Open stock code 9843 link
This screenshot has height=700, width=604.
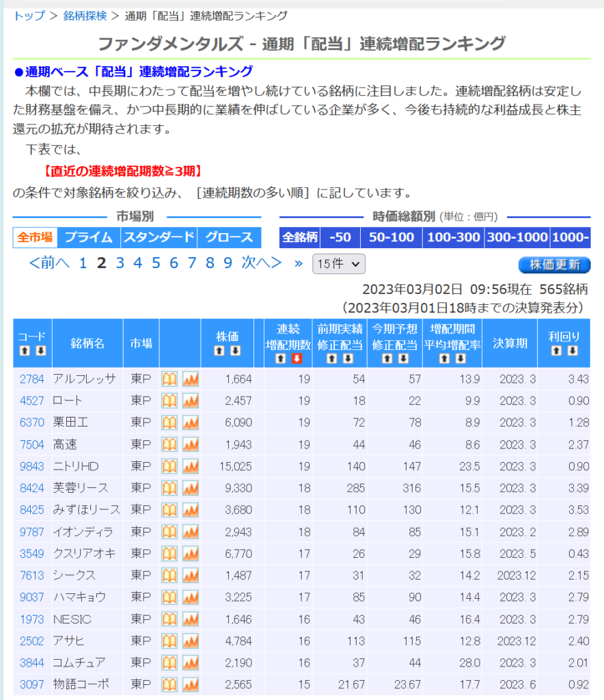coord(31,467)
